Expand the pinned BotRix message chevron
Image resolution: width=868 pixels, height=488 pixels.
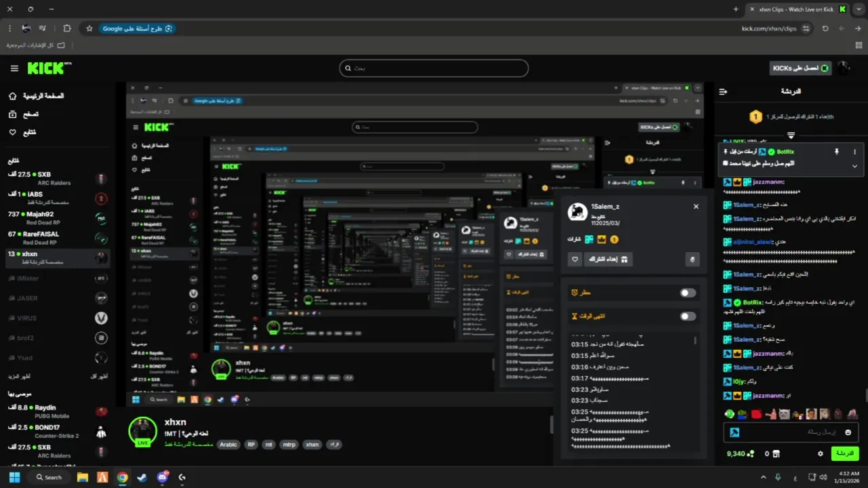tap(854, 166)
